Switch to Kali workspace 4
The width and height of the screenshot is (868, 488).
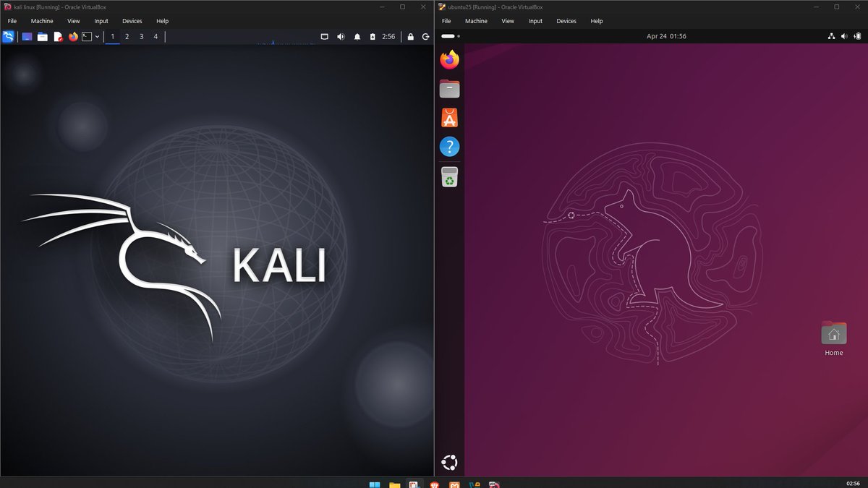tap(156, 36)
